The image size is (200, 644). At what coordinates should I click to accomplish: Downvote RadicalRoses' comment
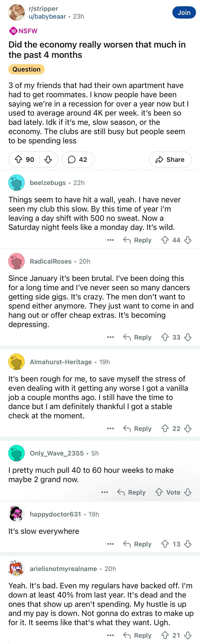[188, 337]
